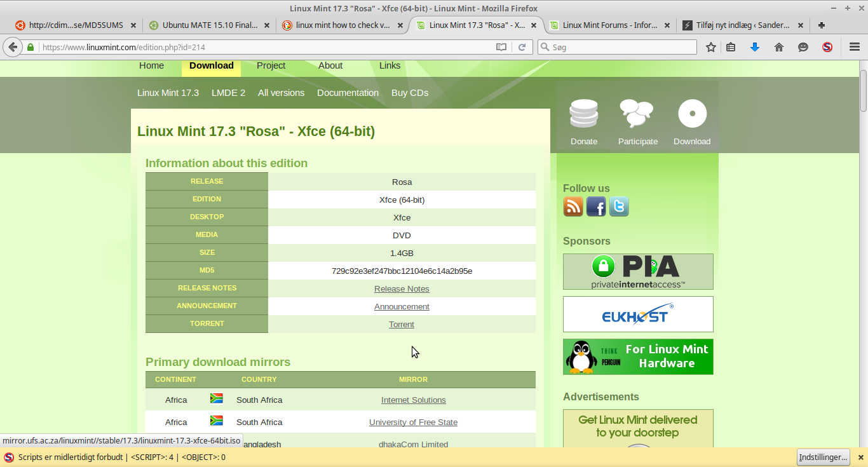Viewport: 868px width, 467px height.
Task: Open dhakaCom Limited mirror link
Action: [413, 444]
